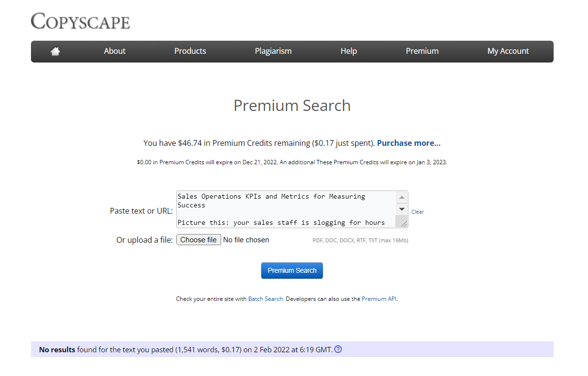Click the 'No file chosen' text
The height and width of the screenshot is (376, 588).
tap(246, 240)
